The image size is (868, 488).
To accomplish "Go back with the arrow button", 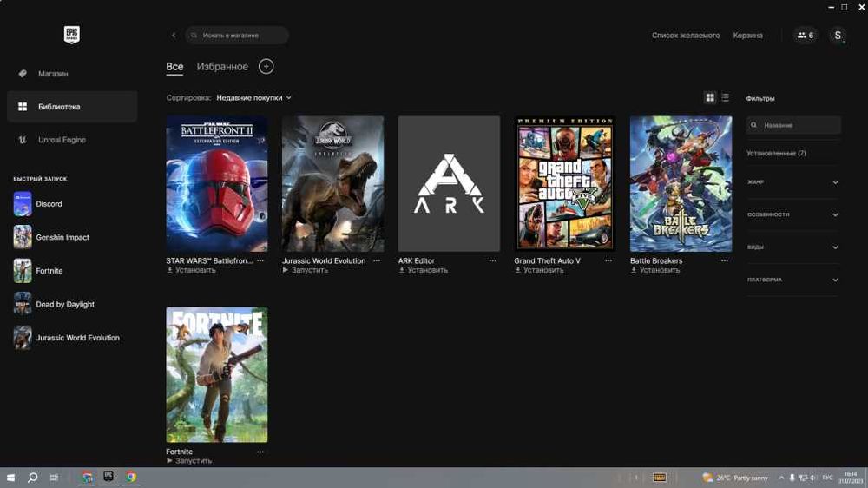I will pos(174,35).
